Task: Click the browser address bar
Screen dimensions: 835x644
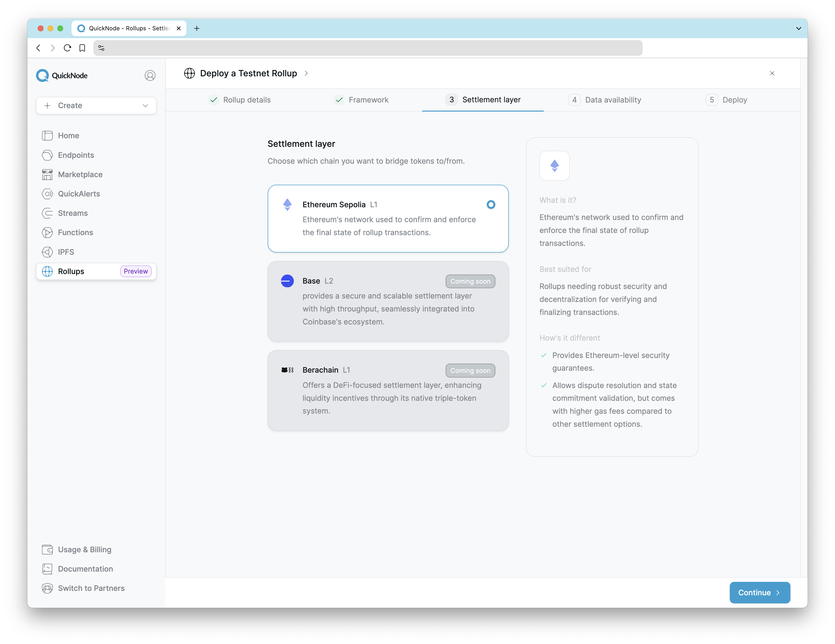Action: [x=368, y=48]
